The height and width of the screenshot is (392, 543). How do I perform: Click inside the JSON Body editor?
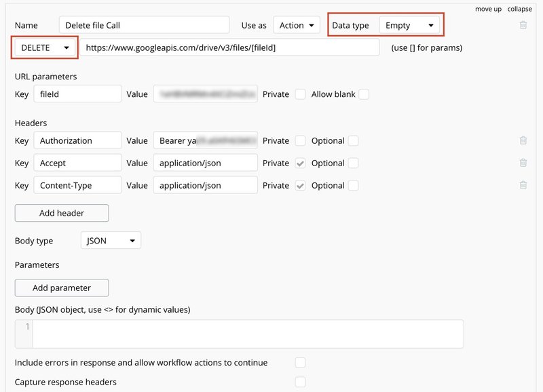click(248, 334)
